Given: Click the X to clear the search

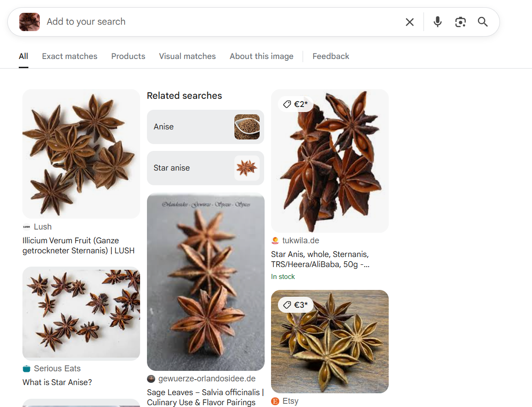Looking at the screenshot, I should 410,21.
